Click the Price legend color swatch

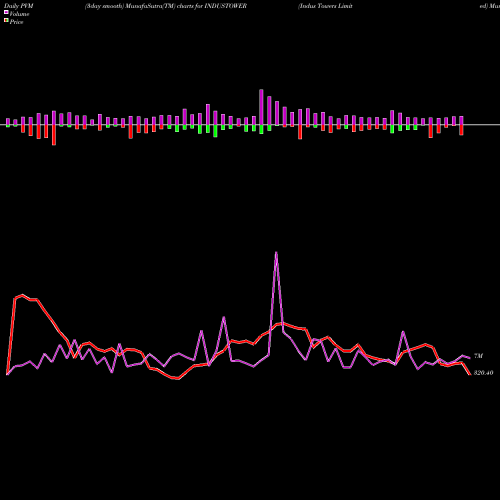[6, 21]
